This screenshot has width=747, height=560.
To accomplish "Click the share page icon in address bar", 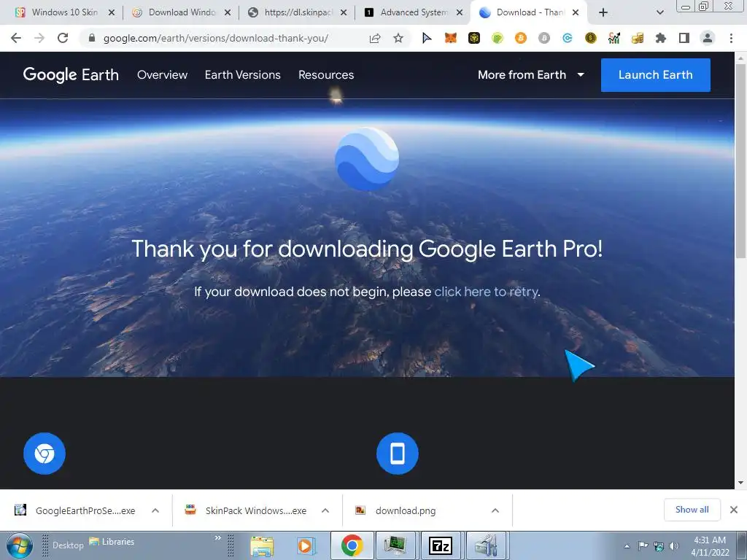I will click(x=375, y=38).
